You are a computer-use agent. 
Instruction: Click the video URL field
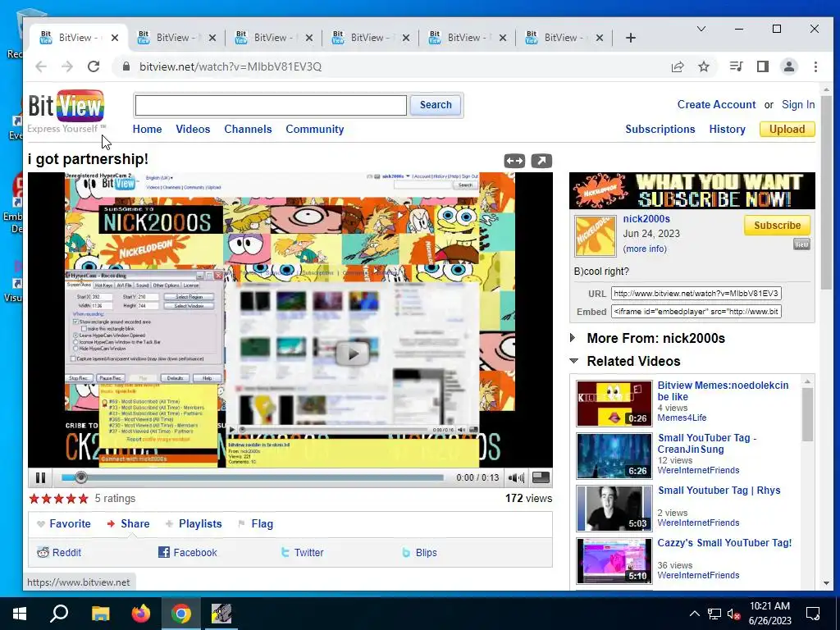point(696,294)
